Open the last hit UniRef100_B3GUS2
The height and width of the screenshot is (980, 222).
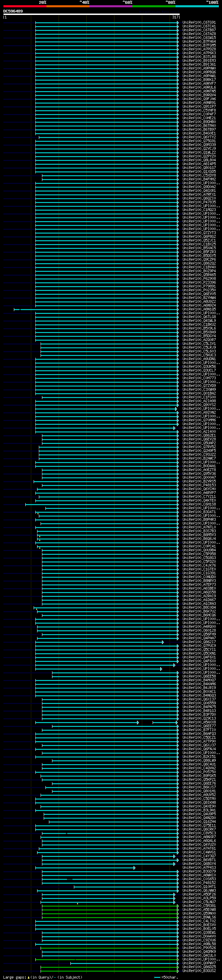[x=199, y=971]
